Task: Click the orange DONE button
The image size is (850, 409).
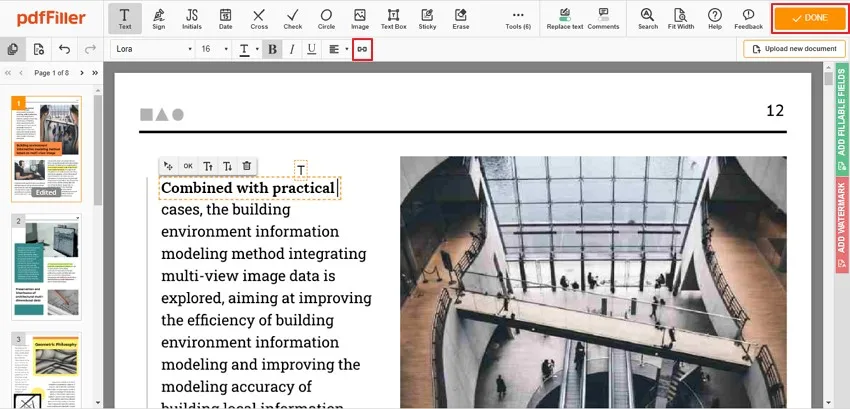Action: coord(809,18)
